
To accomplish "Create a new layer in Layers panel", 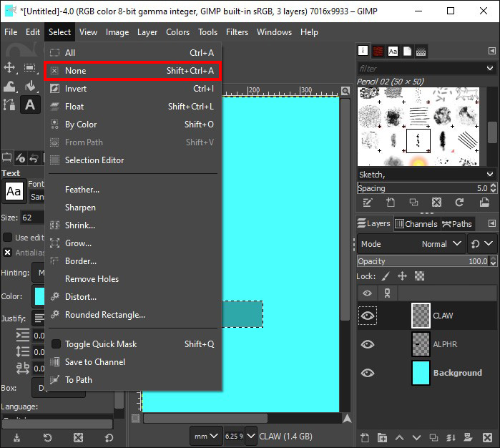I will coord(365,437).
